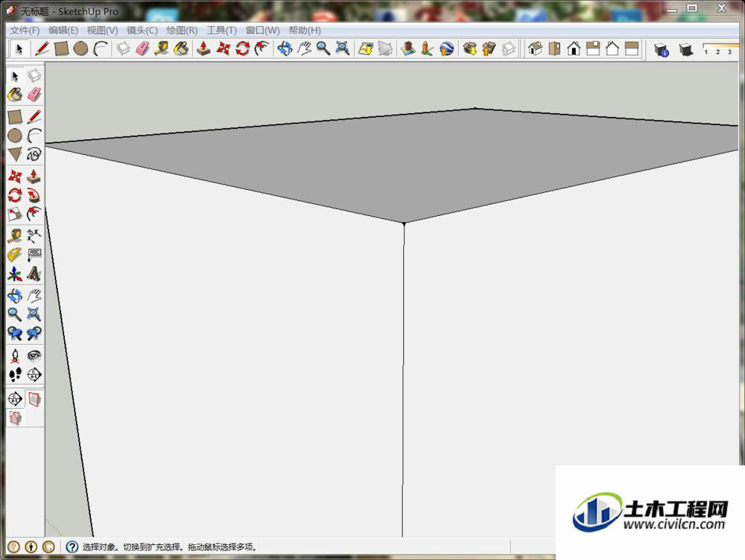Click the blue question mark help icon
This screenshot has width=745, height=560.
pyautogui.click(x=72, y=547)
